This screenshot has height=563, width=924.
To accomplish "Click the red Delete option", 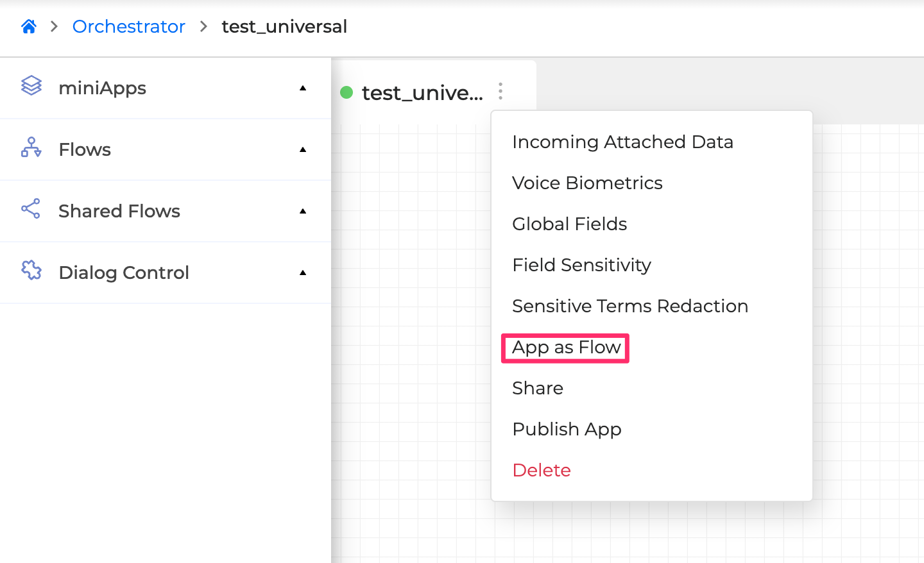I will pos(542,470).
